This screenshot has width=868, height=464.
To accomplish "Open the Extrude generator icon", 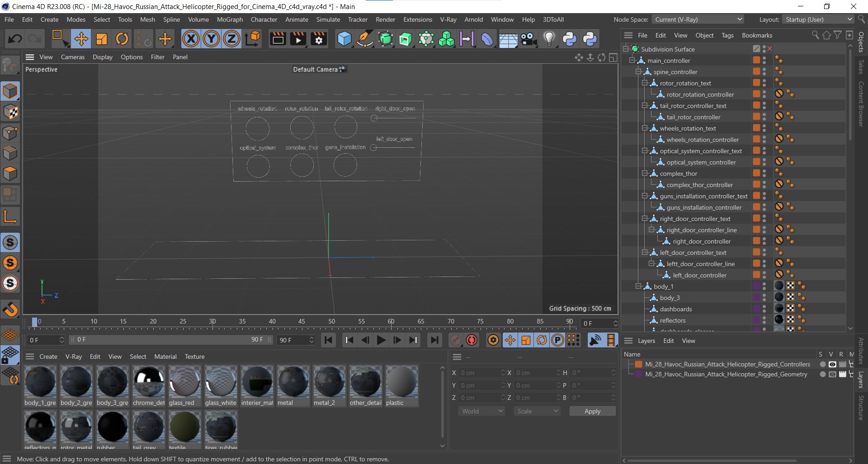I will coord(406,39).
